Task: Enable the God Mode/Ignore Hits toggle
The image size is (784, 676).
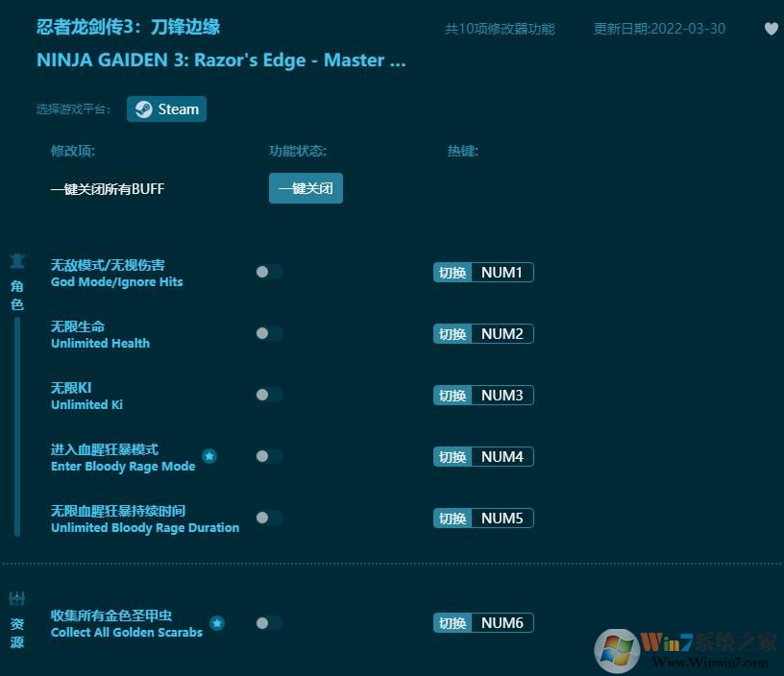Action: click(x=269, y=272)
